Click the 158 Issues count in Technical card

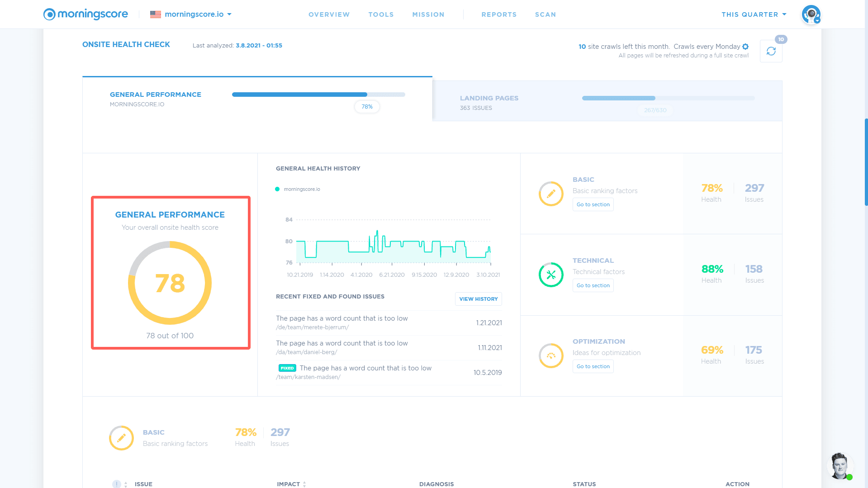pos(754,269)
